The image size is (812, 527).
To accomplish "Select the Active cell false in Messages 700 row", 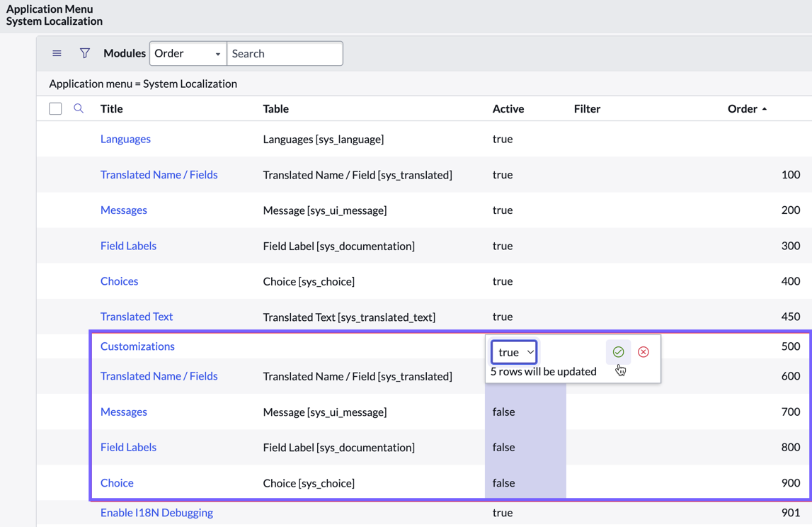I will [525, 412].
